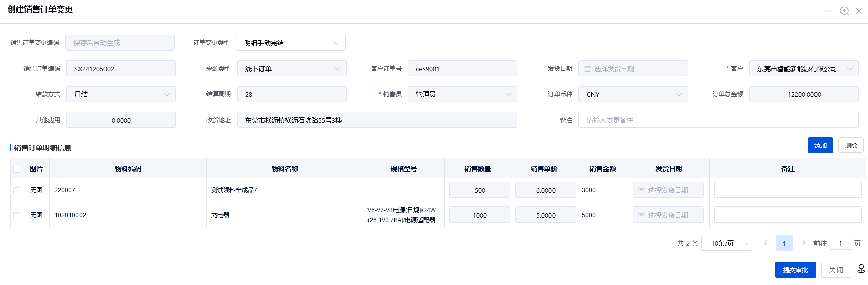This screenshot has height=285, width=868.
Task: Open the 来源类型 dropdown showing 线下订单
Action: pyautogui.click(x=292, y=68)
